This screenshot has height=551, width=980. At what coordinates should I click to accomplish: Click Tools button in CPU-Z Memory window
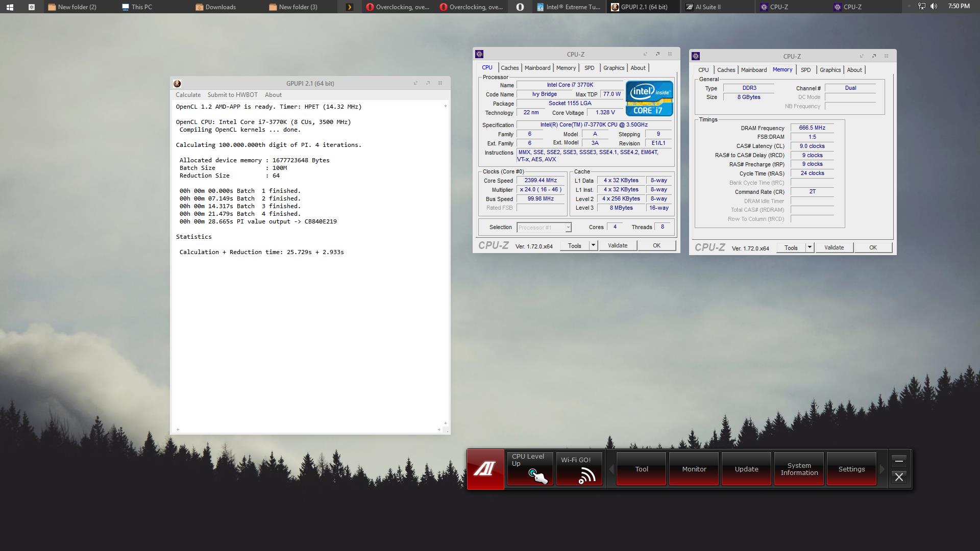(791, 247)
